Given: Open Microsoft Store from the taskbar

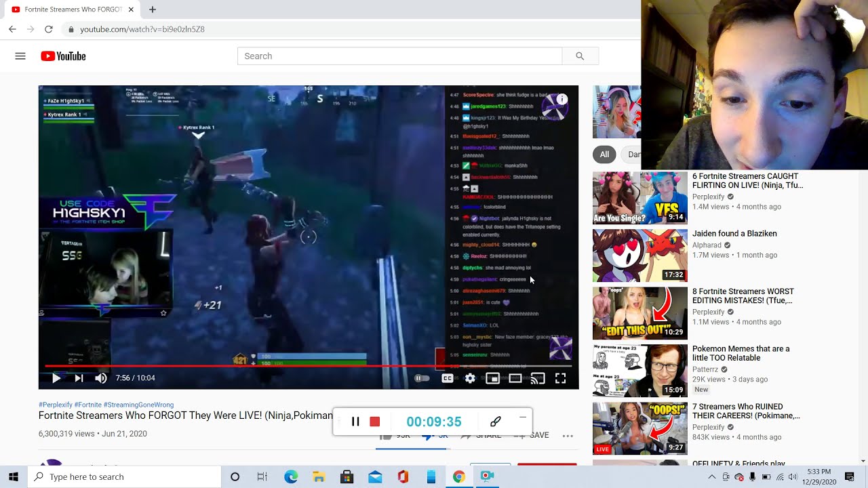Looking at the screenshot, I should coord(347,477).
